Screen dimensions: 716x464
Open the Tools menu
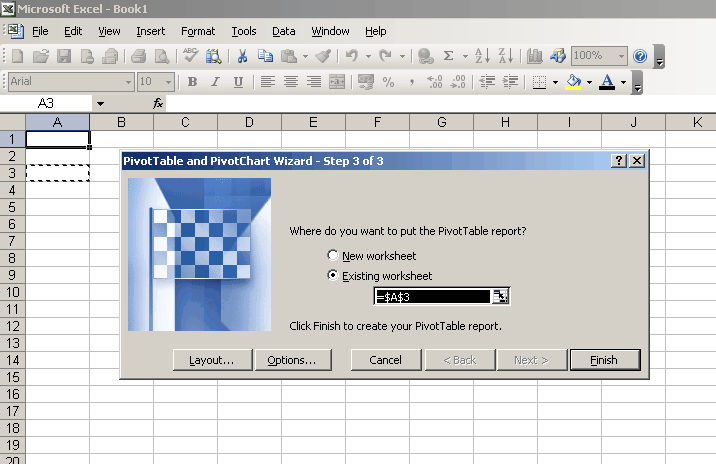click(x=243, y=31)
